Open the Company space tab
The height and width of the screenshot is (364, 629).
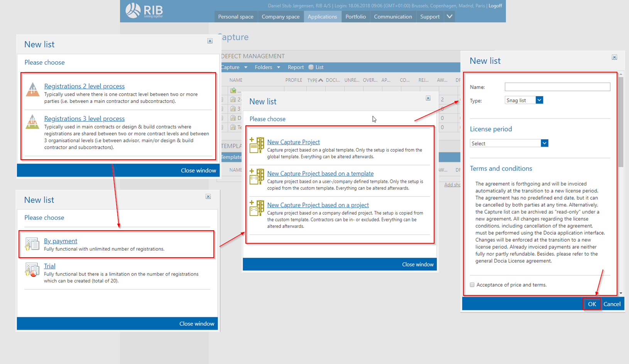pos(281,17)
